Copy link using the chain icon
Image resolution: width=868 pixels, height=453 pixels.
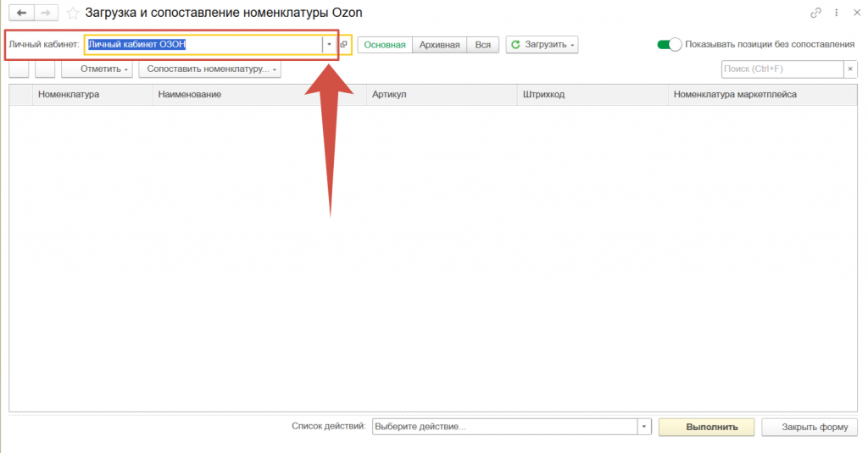(x=815, y=14)
